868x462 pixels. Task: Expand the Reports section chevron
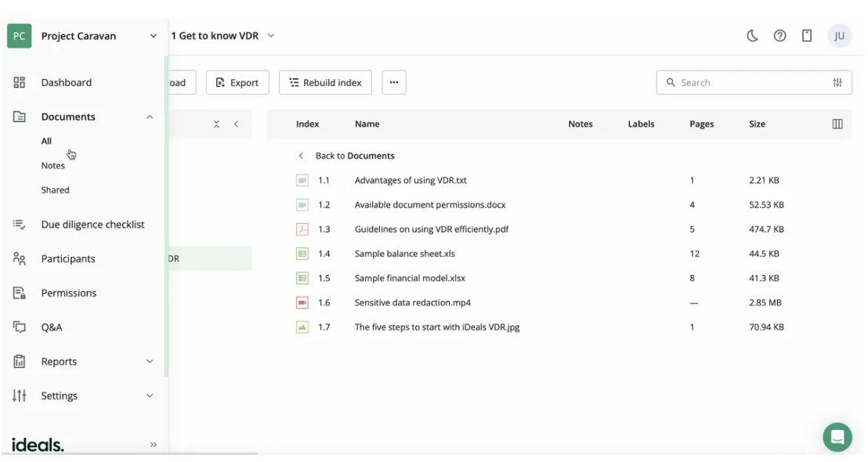(x=150, y=361)
